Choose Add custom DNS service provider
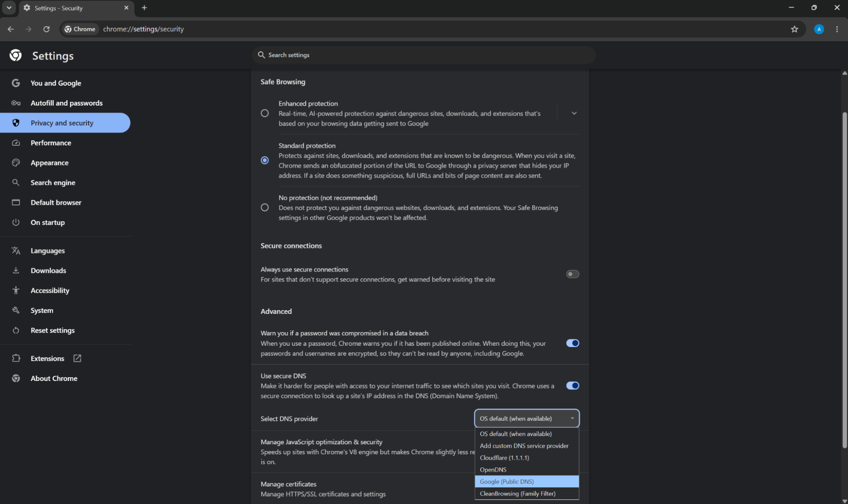This screenshot has width=848, height=504. 526,446
